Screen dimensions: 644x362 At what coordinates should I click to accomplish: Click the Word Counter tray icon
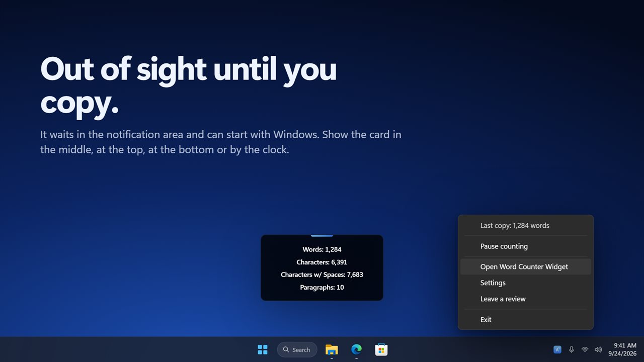[557, 349]
